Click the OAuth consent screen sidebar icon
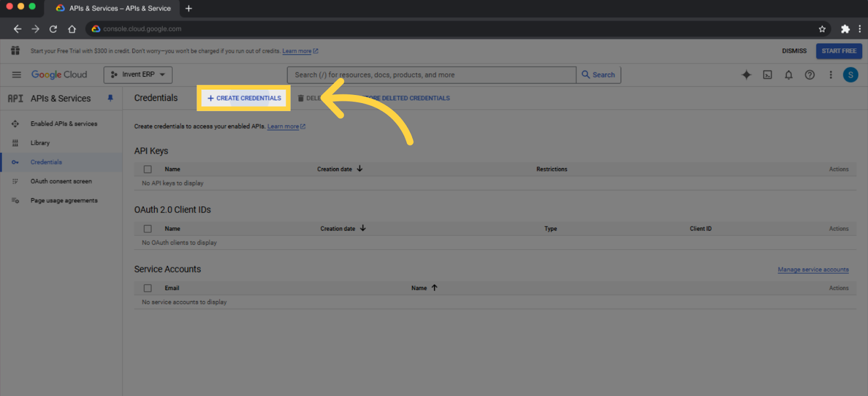 [x=15, y=181]
